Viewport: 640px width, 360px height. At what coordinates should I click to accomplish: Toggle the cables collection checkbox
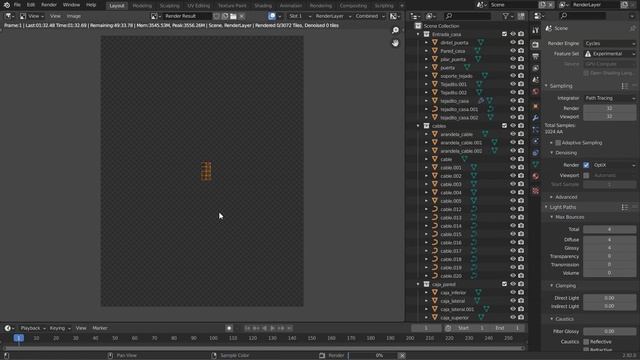[504, 126]
